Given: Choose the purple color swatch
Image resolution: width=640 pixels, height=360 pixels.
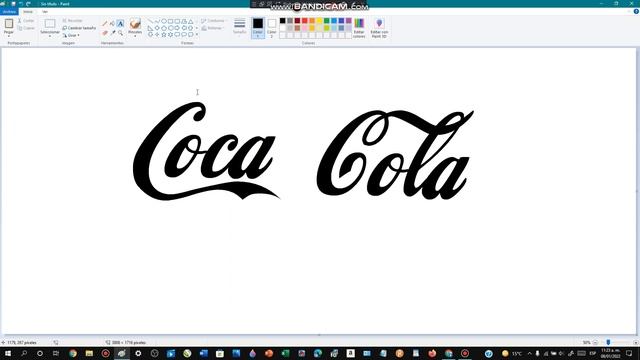Looking at the screenshot, I should (x=349, y=21).
